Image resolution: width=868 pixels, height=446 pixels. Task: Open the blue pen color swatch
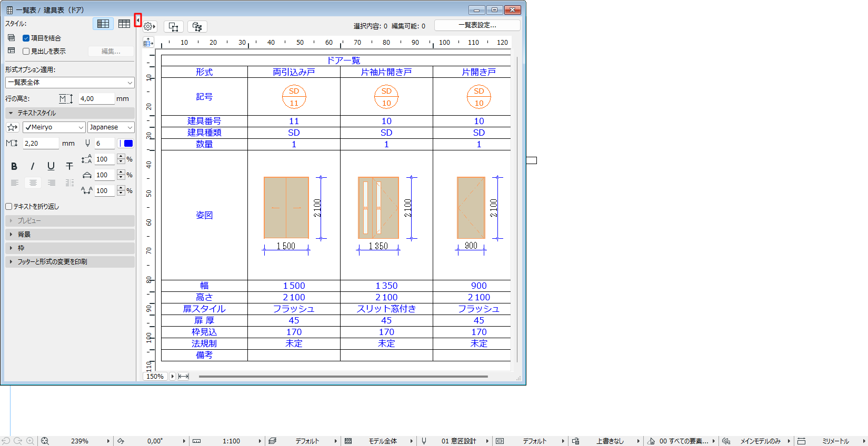pyautogui.click(x=126, y=143)
